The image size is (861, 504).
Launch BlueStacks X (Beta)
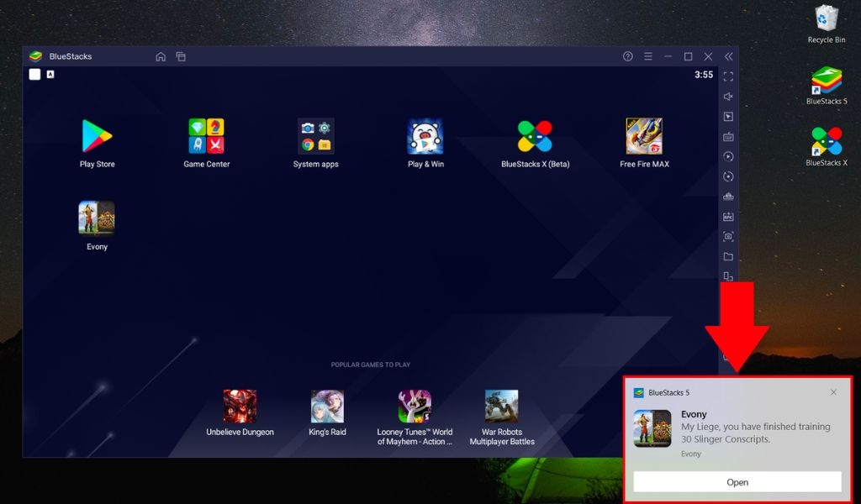[x=534, y=134]
